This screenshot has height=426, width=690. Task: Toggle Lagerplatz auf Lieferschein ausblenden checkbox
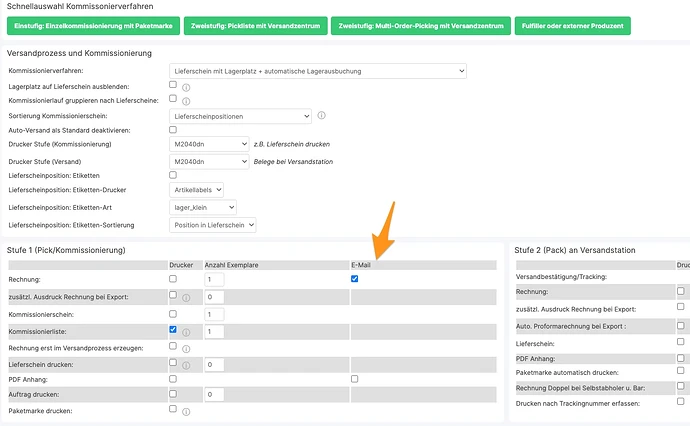pyautogui.click(x=173, y=84)
